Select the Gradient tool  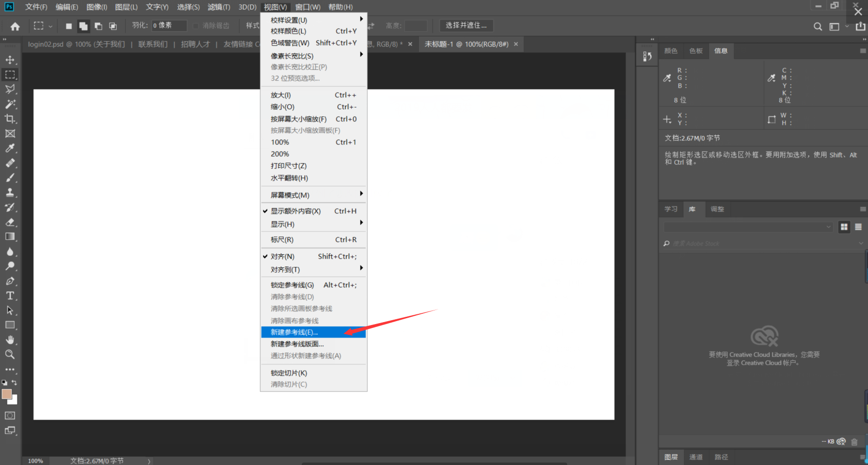pos(10,236)
